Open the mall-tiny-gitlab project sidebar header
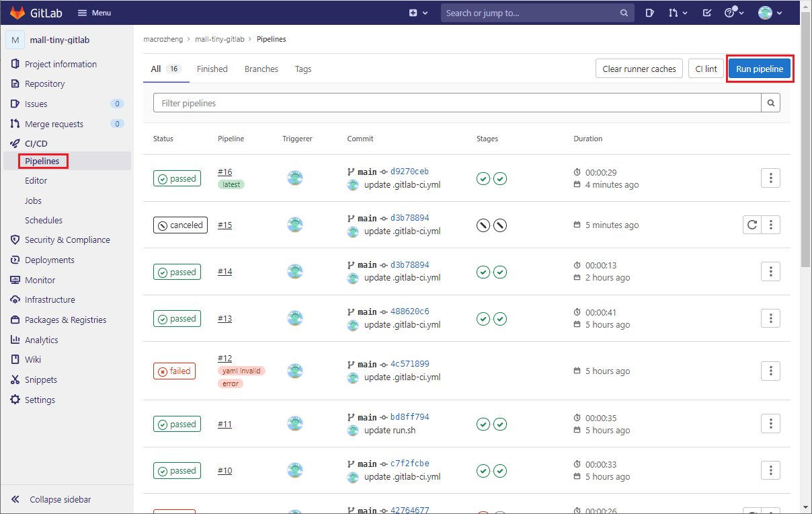Viewport: 812px width, 514px height. point(67,40)
